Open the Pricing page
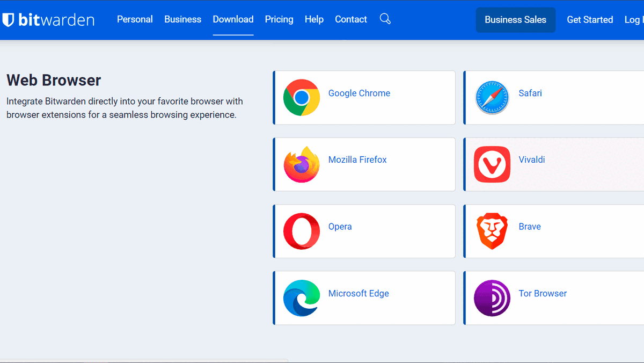 (279, 19)
